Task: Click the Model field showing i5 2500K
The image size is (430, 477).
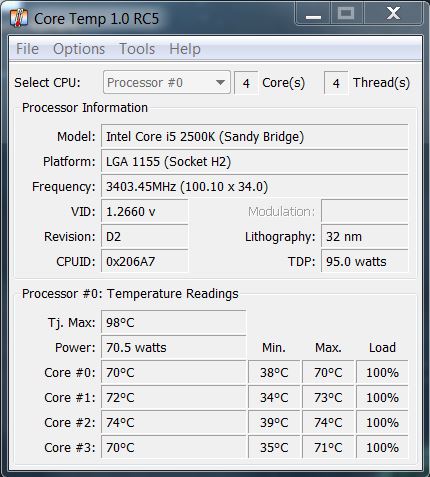Action: click(x=255, y=137)
